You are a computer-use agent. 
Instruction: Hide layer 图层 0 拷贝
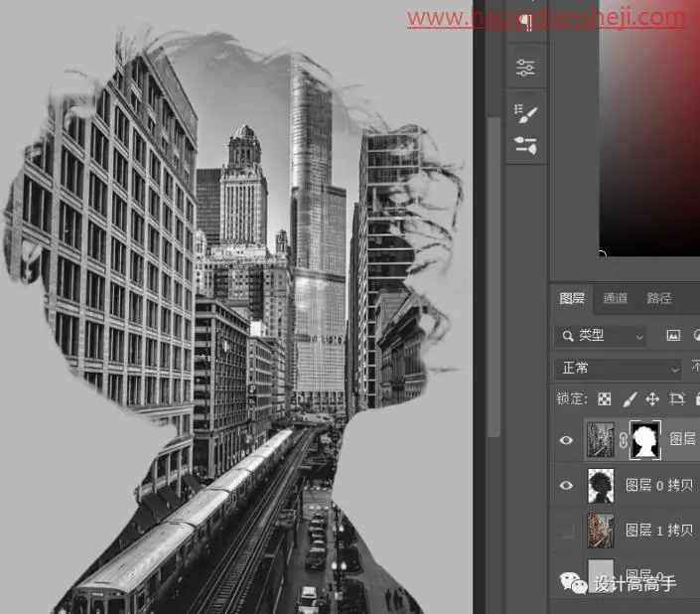pyautogui.click(x=566, y=486)
